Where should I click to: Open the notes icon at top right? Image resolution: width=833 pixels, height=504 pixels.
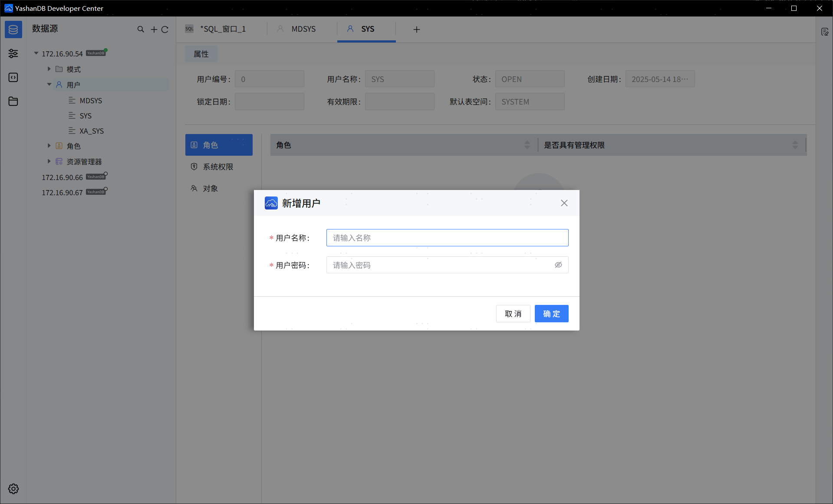[825, 32]
